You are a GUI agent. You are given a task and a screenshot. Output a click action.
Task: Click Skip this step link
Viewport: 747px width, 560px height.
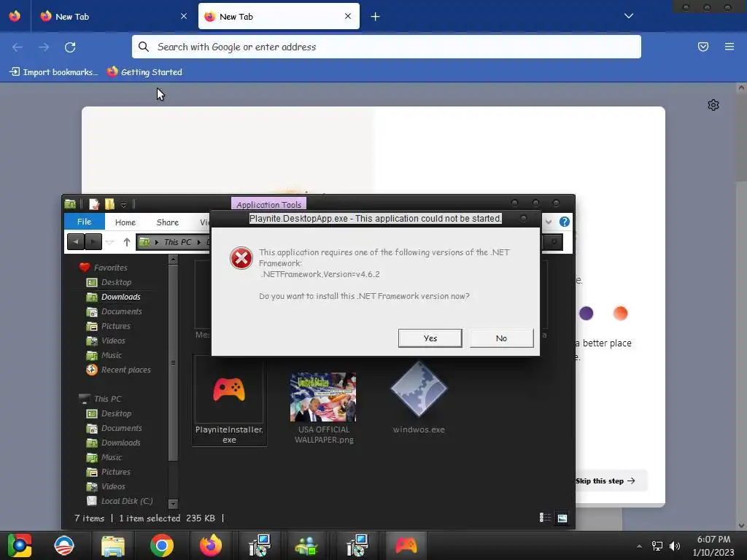point(605,481)
